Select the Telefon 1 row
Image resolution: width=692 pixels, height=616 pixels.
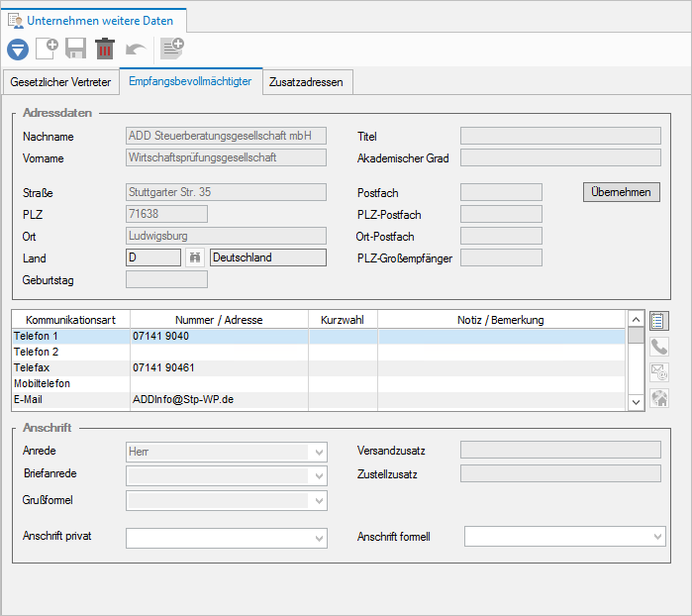tap(319, 336)
